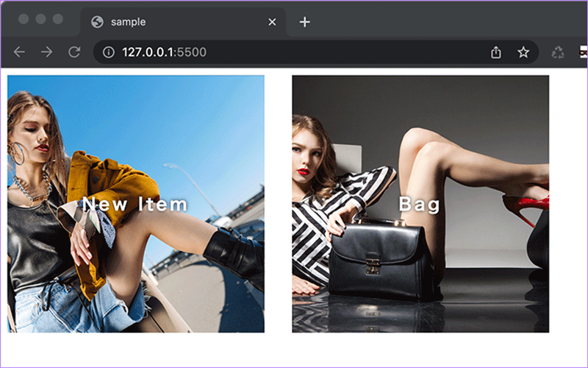Open a new tab with plus button

[304, 22]
